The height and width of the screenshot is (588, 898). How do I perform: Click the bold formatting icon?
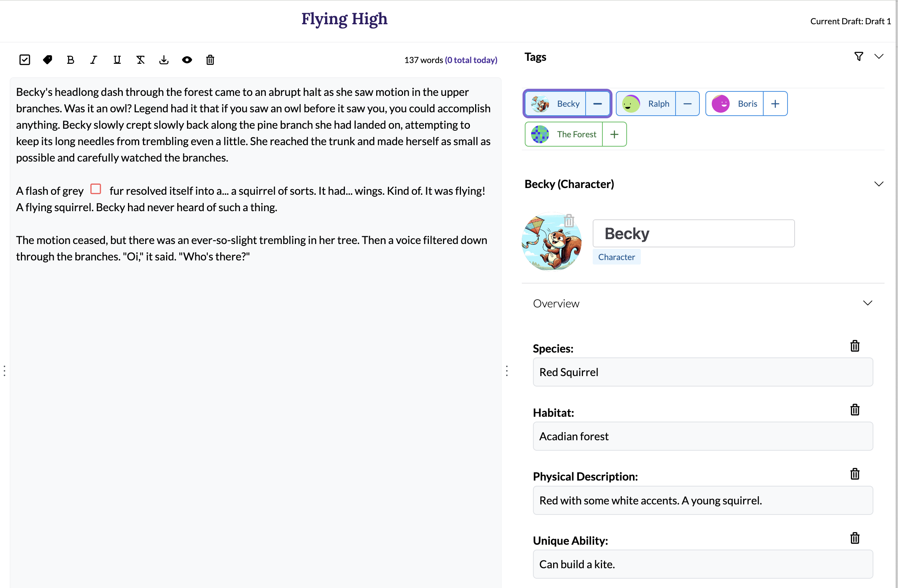click(x=71, y=60)
